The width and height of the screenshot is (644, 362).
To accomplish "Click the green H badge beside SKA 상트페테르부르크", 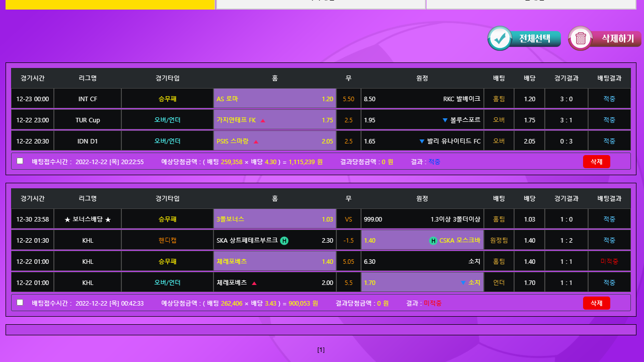I will 284,241.
